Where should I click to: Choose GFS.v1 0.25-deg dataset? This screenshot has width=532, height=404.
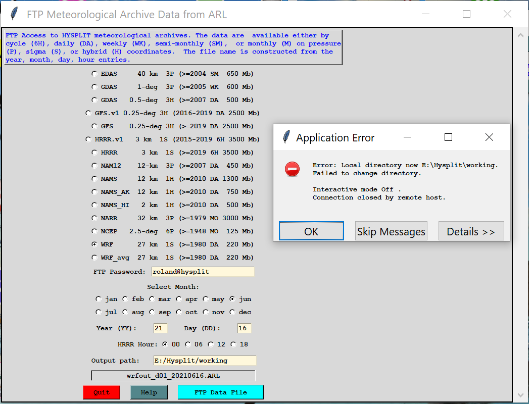(x=88, y=113)
